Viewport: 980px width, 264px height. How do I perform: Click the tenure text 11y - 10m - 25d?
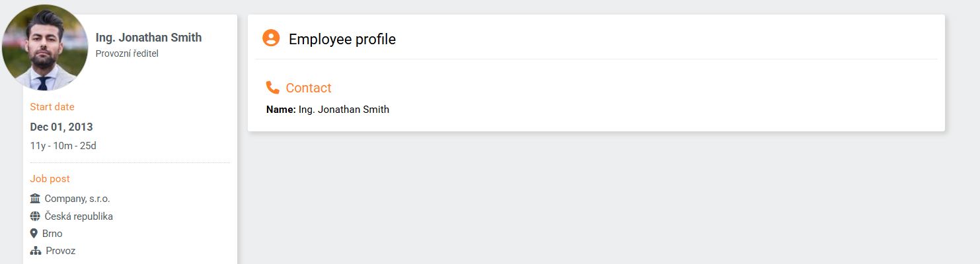pos(63,145)
